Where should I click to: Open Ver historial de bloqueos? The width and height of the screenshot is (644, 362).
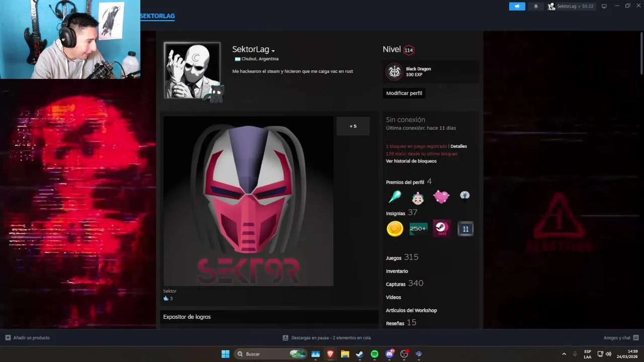pos(411,161)
